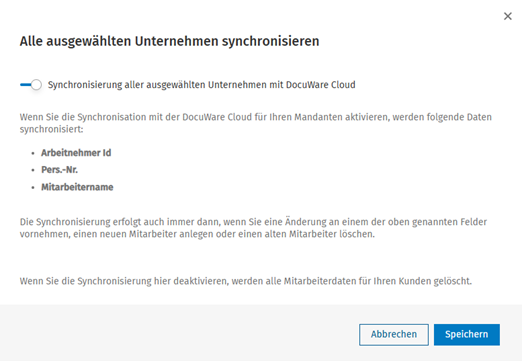This screenshot has width=522, height=361.
Task: Select the 'Arbeitnehmer Id' bullet text
Action: (x=76, y=153)
